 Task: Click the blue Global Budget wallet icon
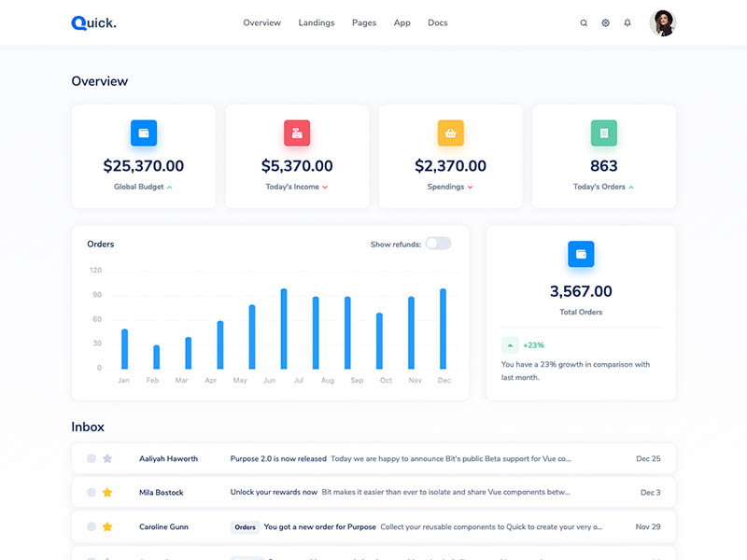tap(144, 133)
